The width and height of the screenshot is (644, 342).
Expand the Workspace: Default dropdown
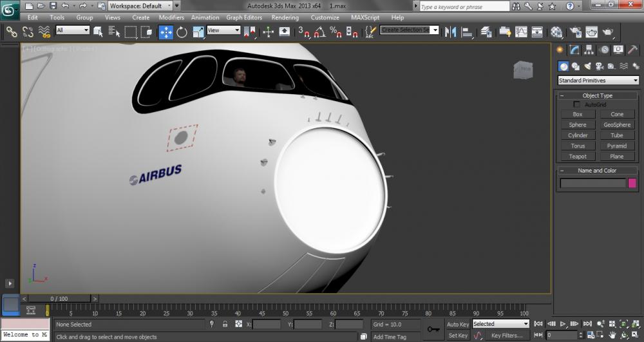point(140,6)
